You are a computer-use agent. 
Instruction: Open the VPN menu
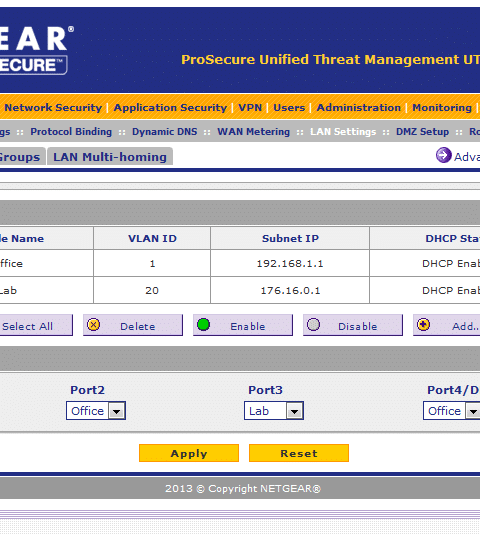[x=250, y=108]
